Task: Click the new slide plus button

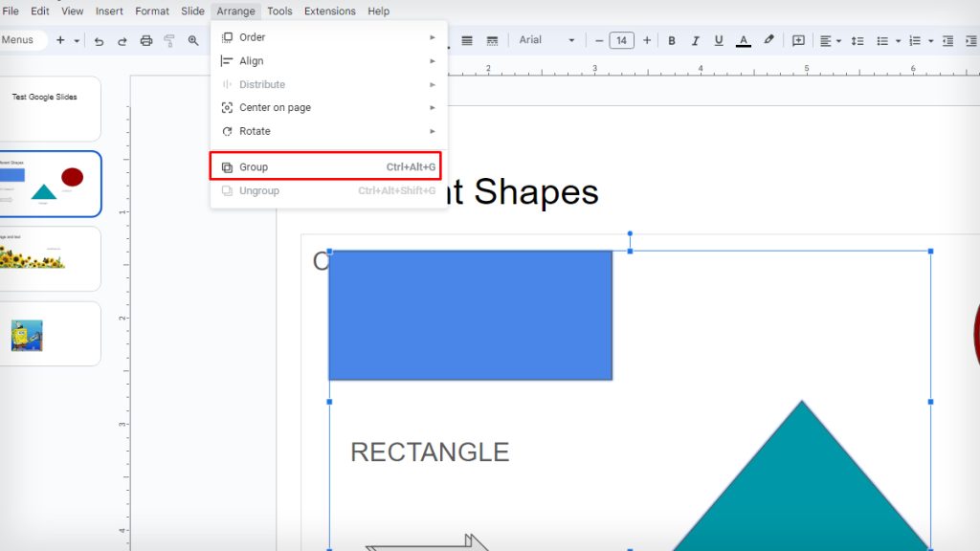Action: click(x=59, y=40)
